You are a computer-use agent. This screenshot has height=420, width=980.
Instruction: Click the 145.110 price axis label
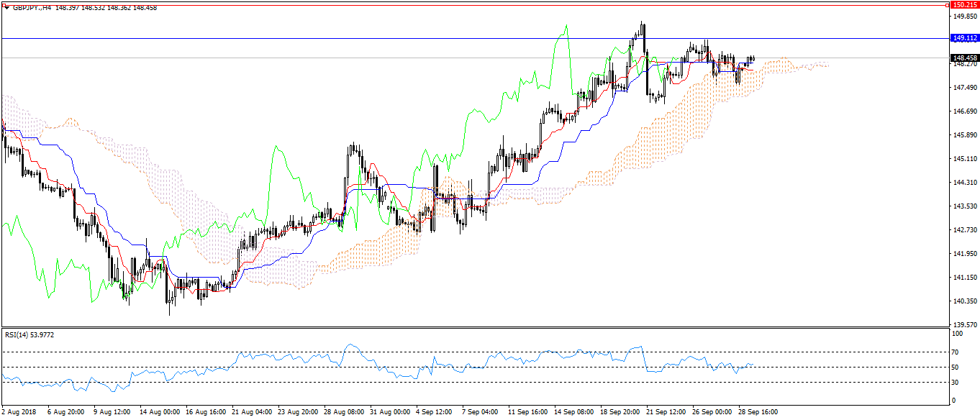[964, 159]
